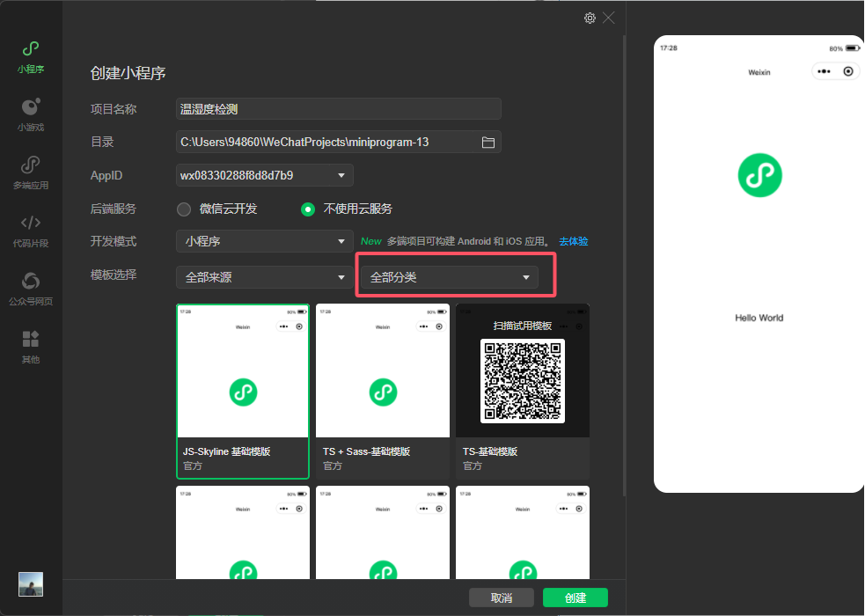Open settings via the gear icon

(590, 18)
